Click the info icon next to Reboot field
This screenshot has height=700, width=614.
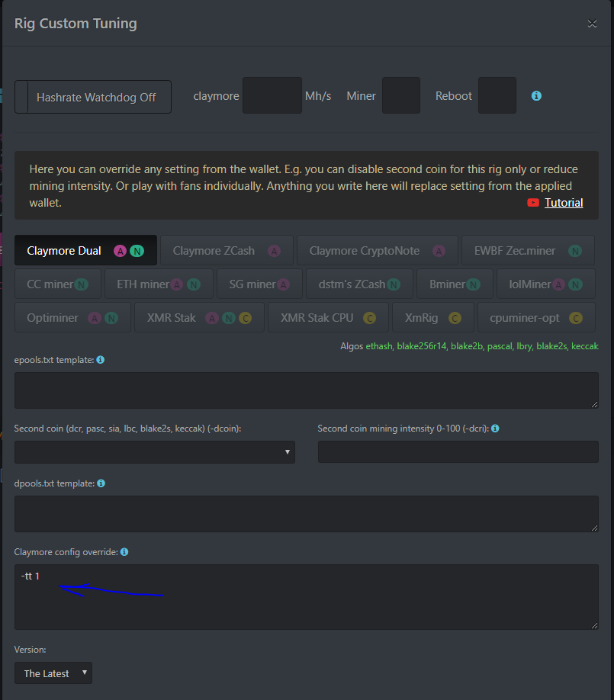point(536,96)
